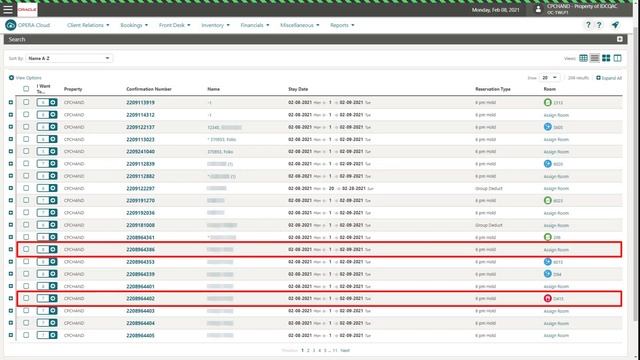The height and width of the screenshot is (360, 640).
Task: Open the Client Relations menu
Action: coord(88,25)
